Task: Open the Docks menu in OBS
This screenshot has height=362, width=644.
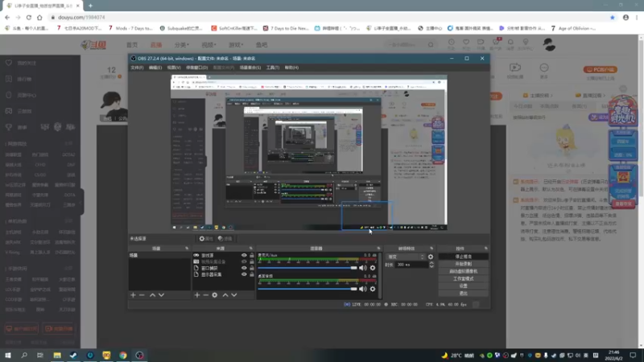Action: 196,68
